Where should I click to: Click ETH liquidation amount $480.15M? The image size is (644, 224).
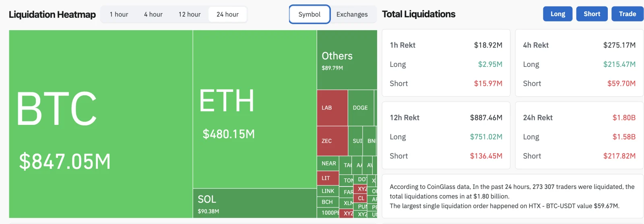(x=229, y=134)
